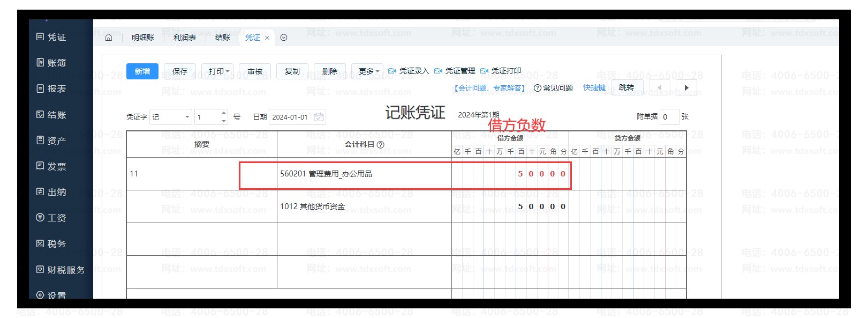The width and height of the screenshot is (868, 318).
Task: Switch to the 利润表 tab
Action: (184, 38)
